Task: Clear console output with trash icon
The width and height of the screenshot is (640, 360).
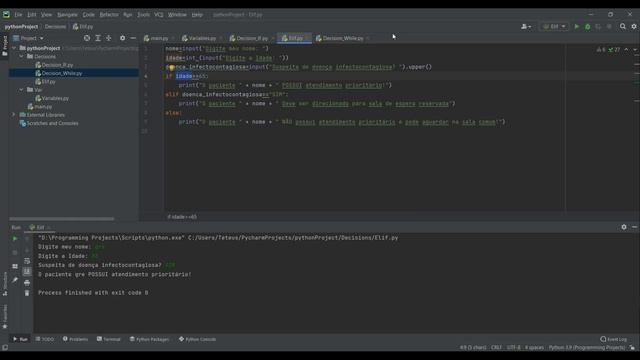Action: pos(27,293)
